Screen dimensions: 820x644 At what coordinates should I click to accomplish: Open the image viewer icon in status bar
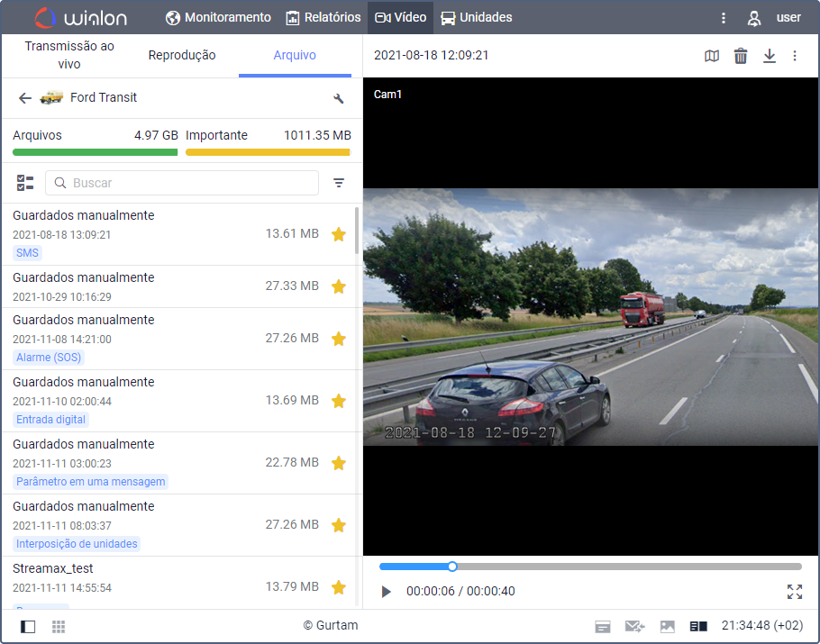tap(668, 626)
